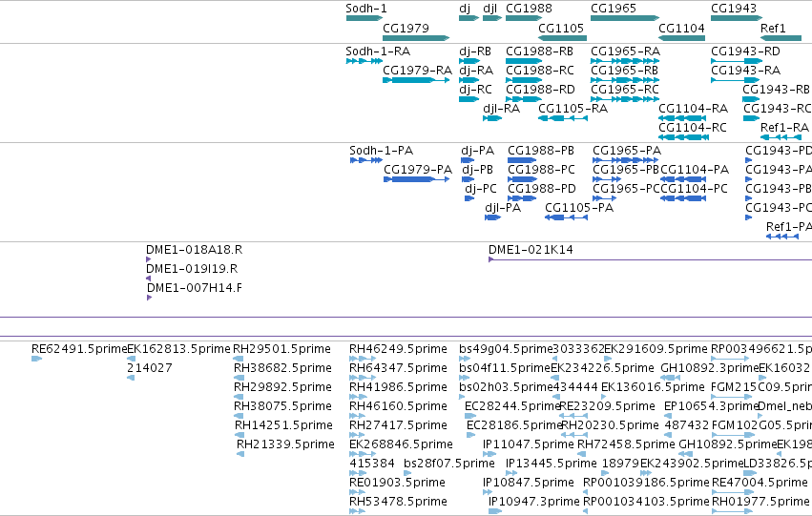Open EST RE47004.5prime
This screenshot has width=812, height=516.
[x=760, y=483]
